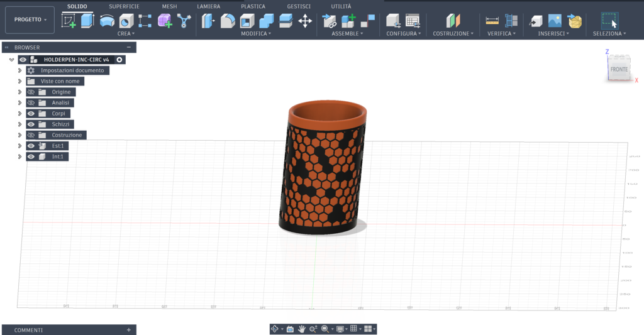Screen dimensions: 644x335
Task: Toggle visibility of Est:1 component
Action: [x=31, y=146]
